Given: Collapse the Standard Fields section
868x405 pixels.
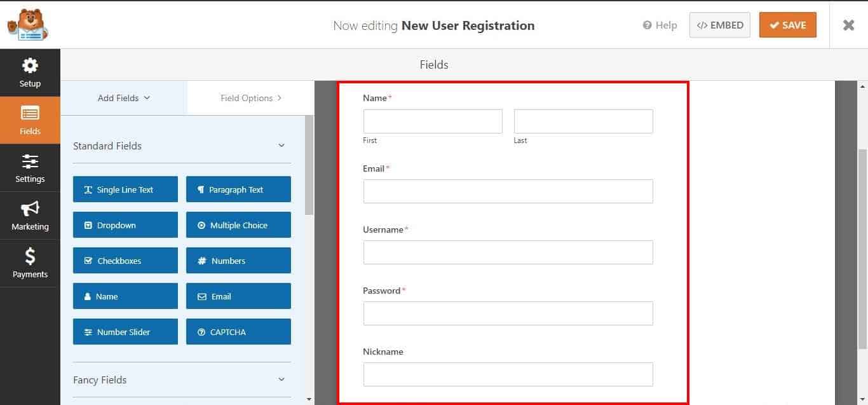Looking at the screenshot, I should point(281,146).
